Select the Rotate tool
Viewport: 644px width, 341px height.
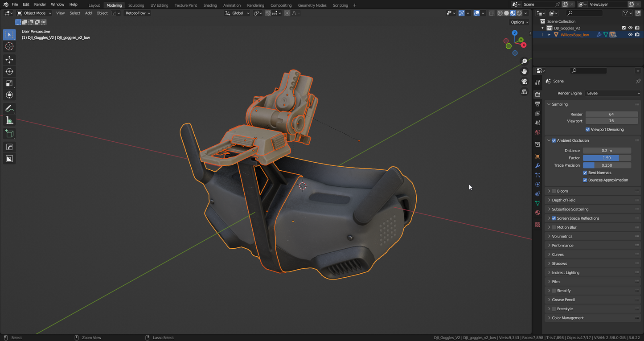9,71
